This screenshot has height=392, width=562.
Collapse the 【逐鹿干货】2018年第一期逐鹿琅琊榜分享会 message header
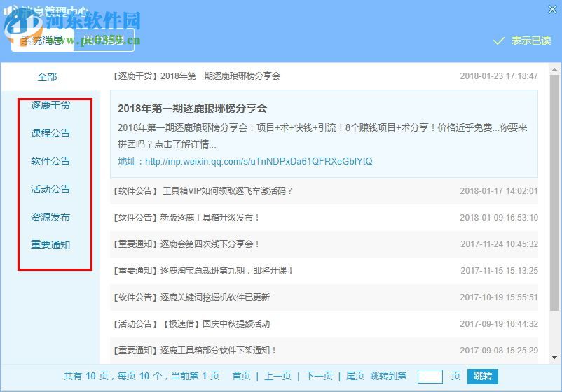click(324, 76)
